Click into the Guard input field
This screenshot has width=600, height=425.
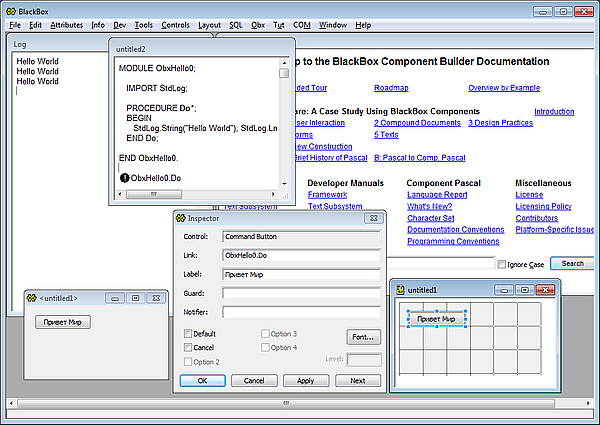tap(302, 293)
